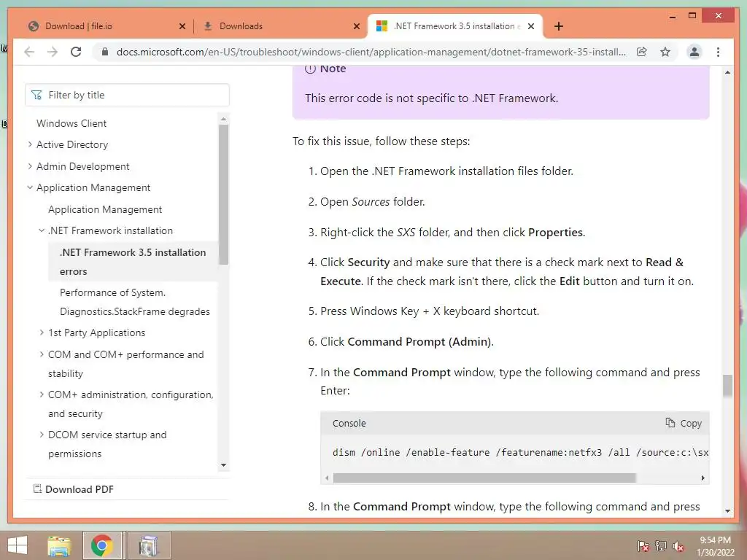Image resolution: width=747 pixels, height=560 pixels.
Task: Expand COM and COM+ performance and stability
Action: coord(42,354)
